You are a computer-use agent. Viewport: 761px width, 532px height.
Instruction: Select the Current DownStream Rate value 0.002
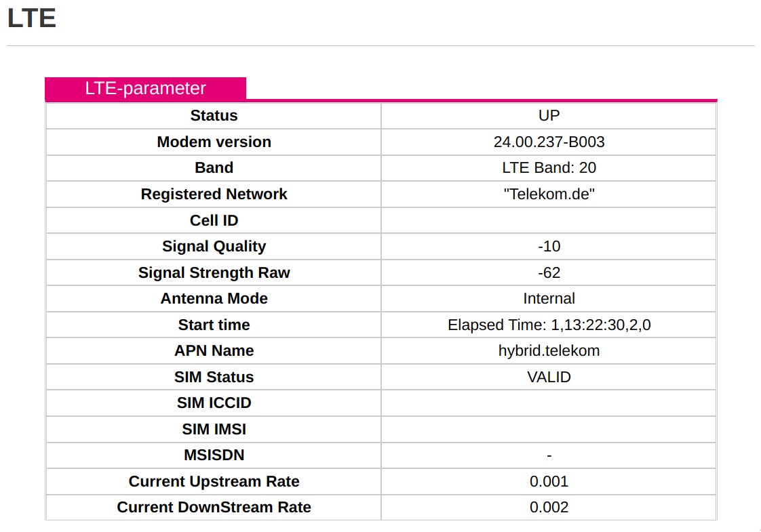[549, 508]
